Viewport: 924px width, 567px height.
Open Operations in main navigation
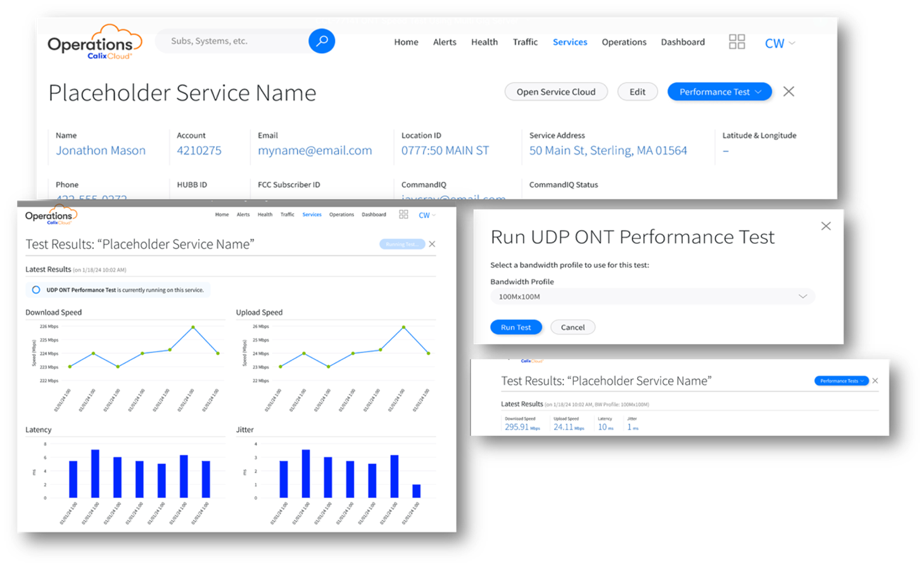click(624, 42)
